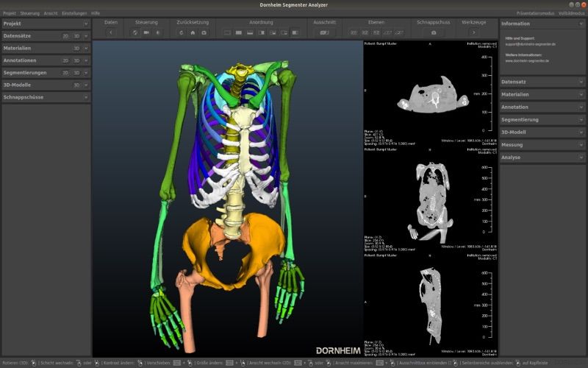The width and height of the screenshot is (588, 368).
Task: Collapse the Information panel
Action: click(581, 24)
